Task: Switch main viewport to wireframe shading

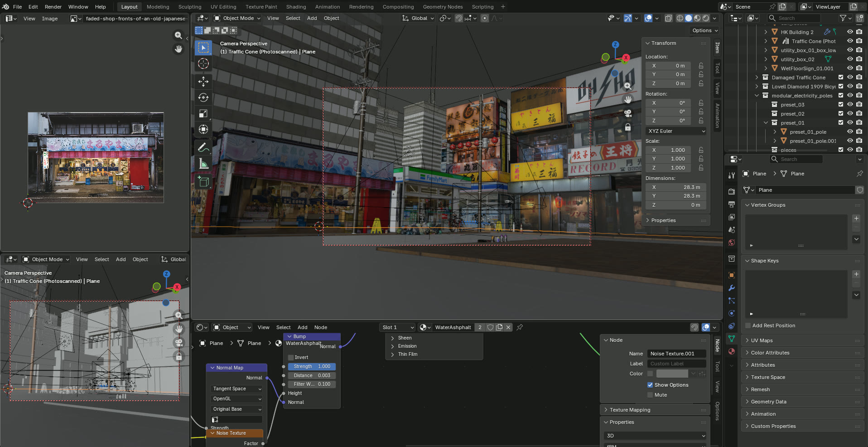Action: [x=680, y=18]
